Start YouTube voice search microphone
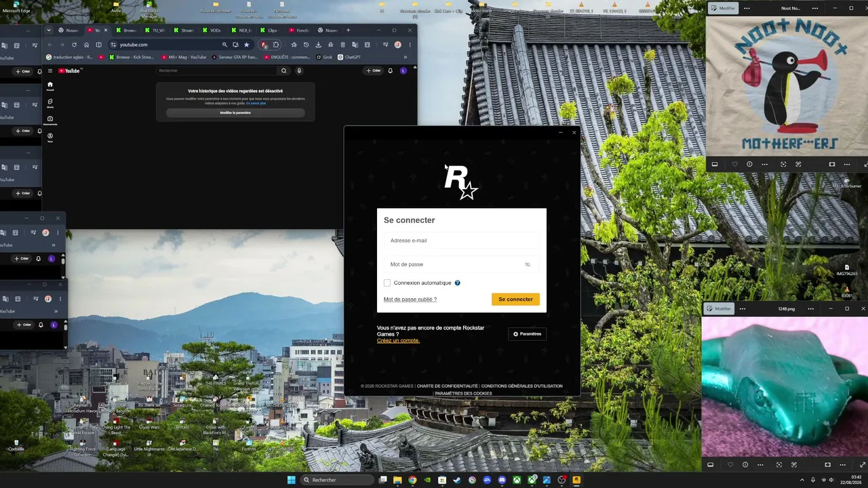This screenshot has width=868, height=488. (x=299, y=70)
